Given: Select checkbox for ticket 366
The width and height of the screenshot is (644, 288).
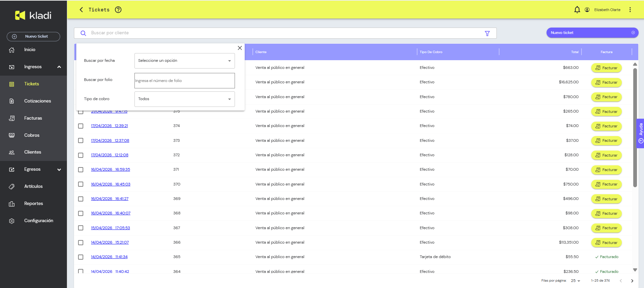Looking at the screenshot, I should point(81,243).
